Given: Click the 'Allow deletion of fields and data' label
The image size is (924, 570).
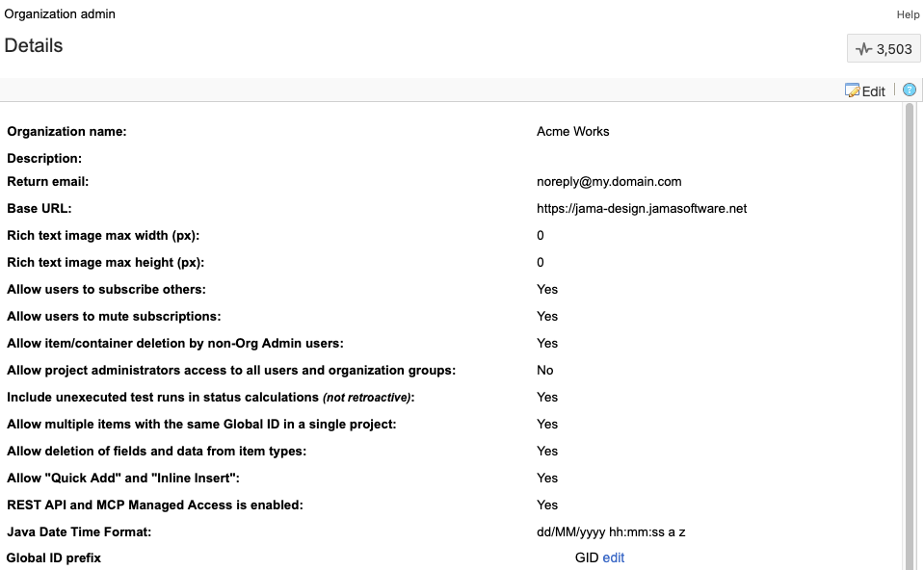Looking at the screenshot, I should (x=156, y=451).
